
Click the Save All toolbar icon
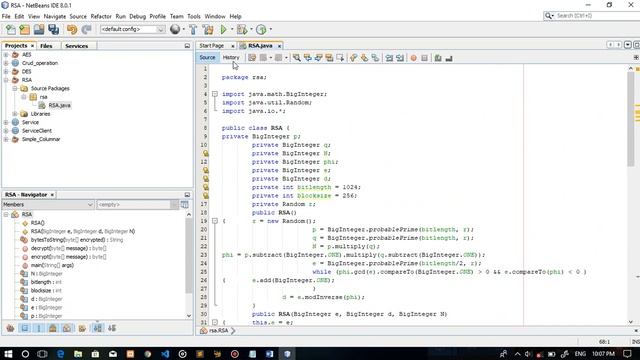tap(53, 29)
